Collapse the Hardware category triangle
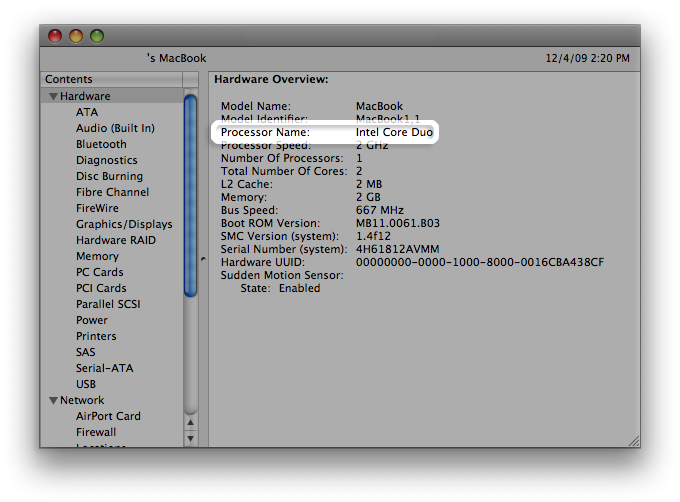The image size is (680, 502). tap(53, 96)
